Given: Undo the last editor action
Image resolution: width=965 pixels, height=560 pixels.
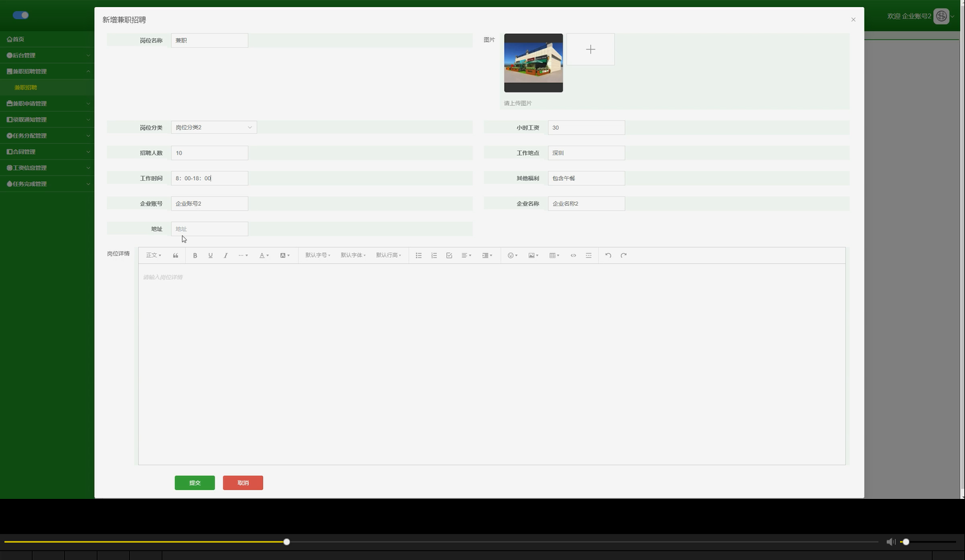Looking at the screenshot, I should click(x=609, y=255).
